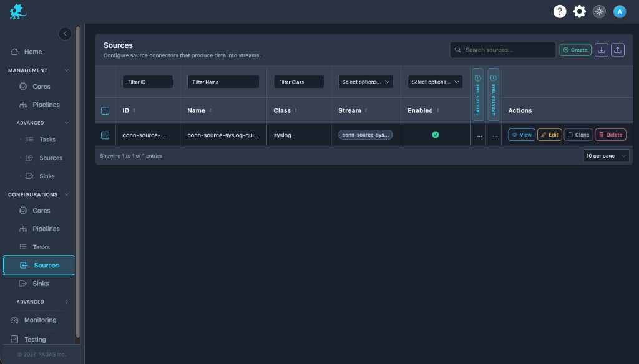The image size is (639, 364).
Task: Click the PADAS dragon logo
Action: (17, 11)
